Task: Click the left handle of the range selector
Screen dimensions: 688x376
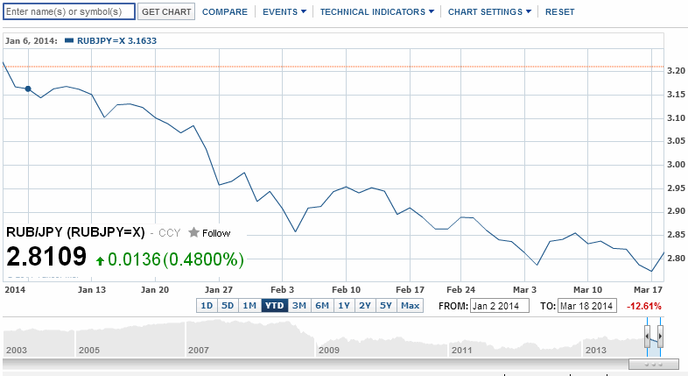Action: coord(647,337)
